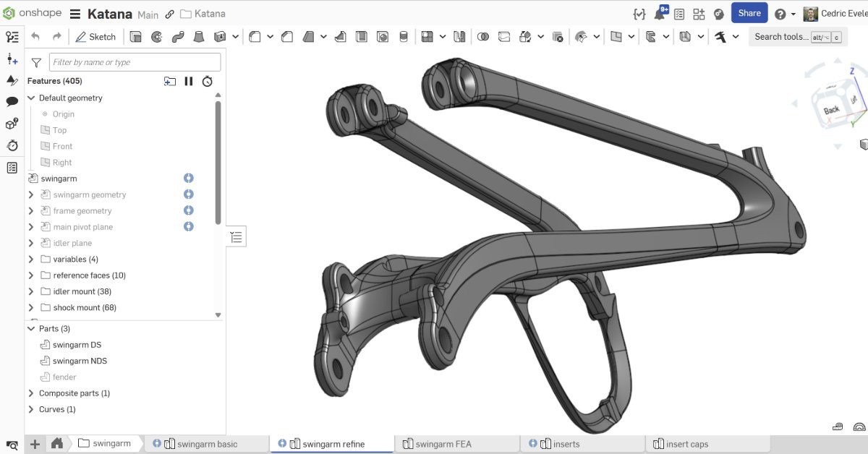Select the swingarm NDS part
868x454 pixels.
pyautogui.click(x=80, y=361)
